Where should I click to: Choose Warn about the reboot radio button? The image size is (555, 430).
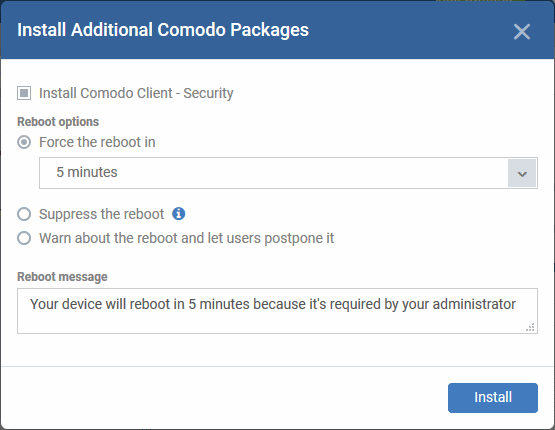click(x=24, y=238)
